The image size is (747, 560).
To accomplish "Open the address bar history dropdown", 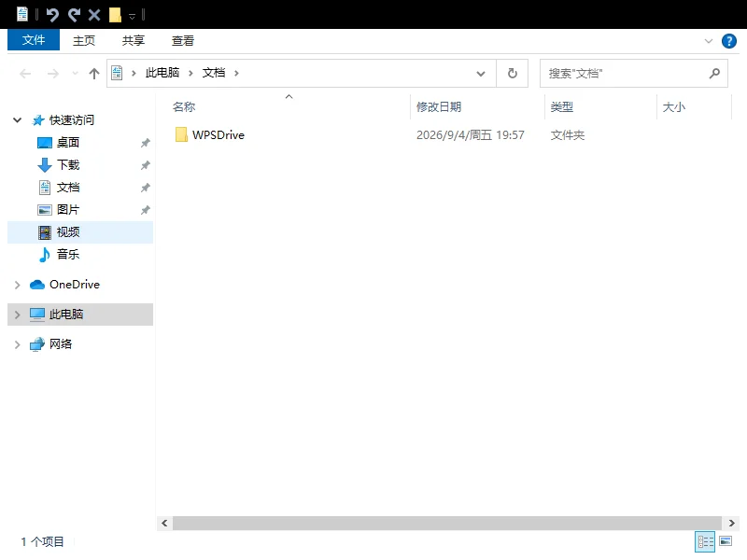I will (x=481, y=74).
